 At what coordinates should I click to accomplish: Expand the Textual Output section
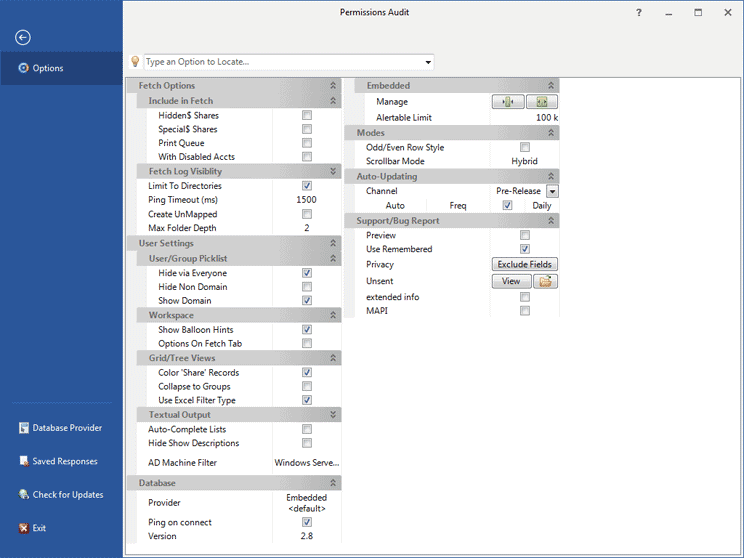coord(333,414)
